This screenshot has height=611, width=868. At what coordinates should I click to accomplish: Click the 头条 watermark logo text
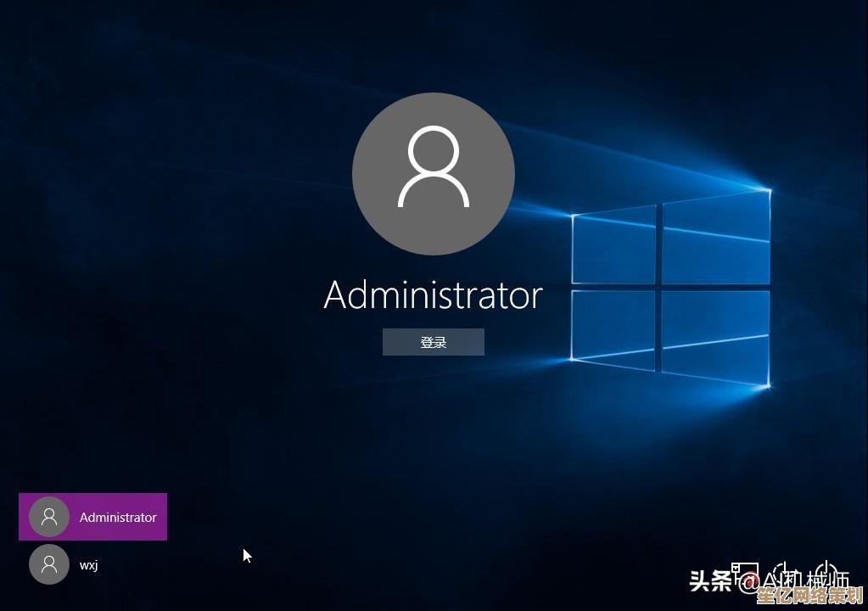(x=710, y=582)
